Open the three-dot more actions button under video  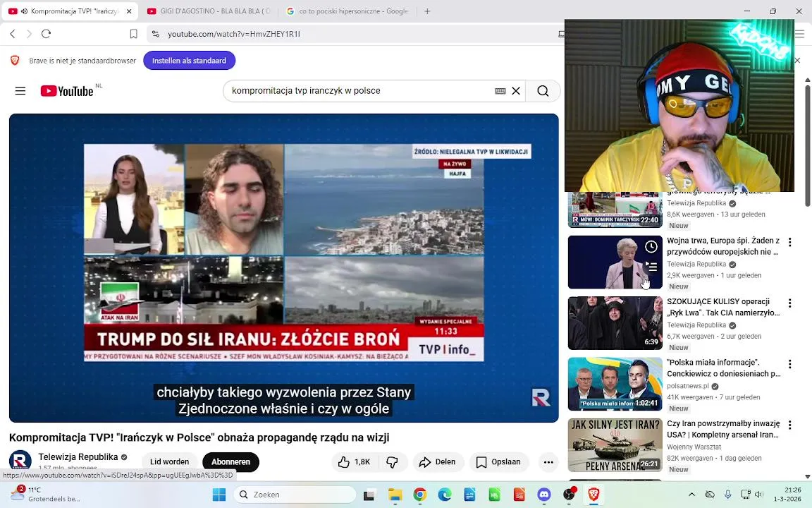[x=548, y=462]
